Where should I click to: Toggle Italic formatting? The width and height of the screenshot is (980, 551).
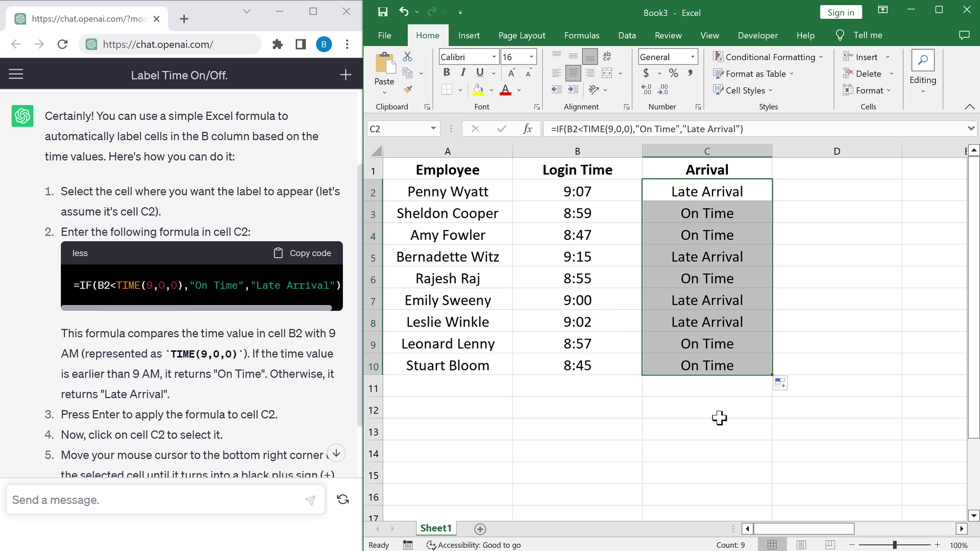point(463,73)
